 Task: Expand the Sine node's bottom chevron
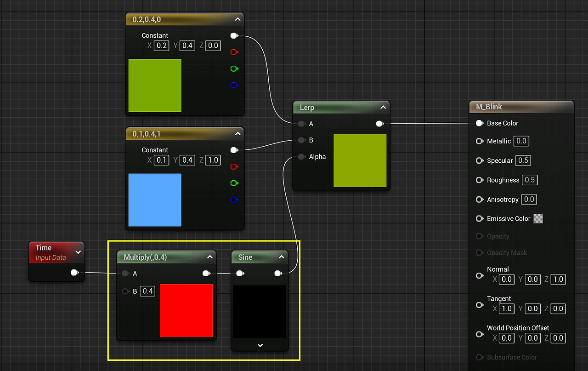coord(260,345)
